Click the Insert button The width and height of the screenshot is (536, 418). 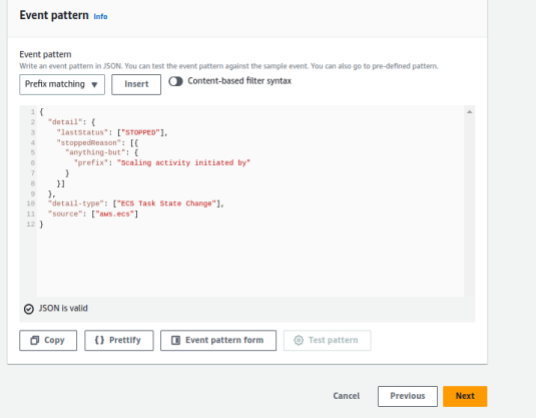[x=136, y=84]
